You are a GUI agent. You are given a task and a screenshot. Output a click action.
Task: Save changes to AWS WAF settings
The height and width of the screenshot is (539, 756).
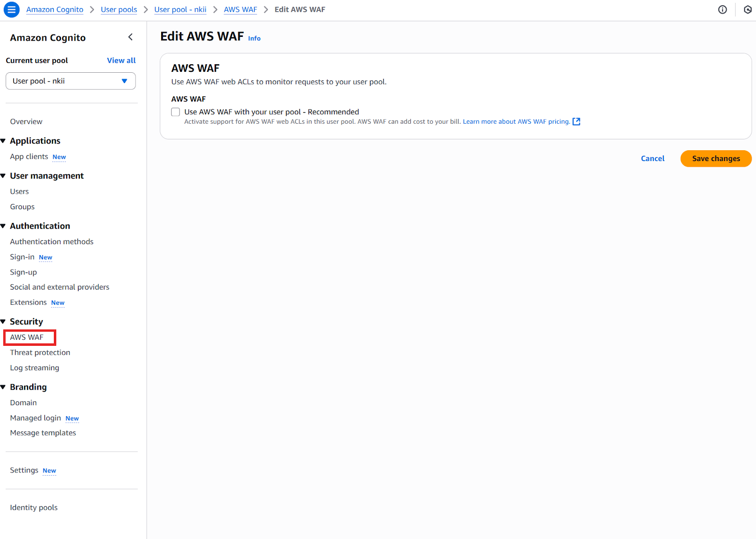[x=715, y=158]
